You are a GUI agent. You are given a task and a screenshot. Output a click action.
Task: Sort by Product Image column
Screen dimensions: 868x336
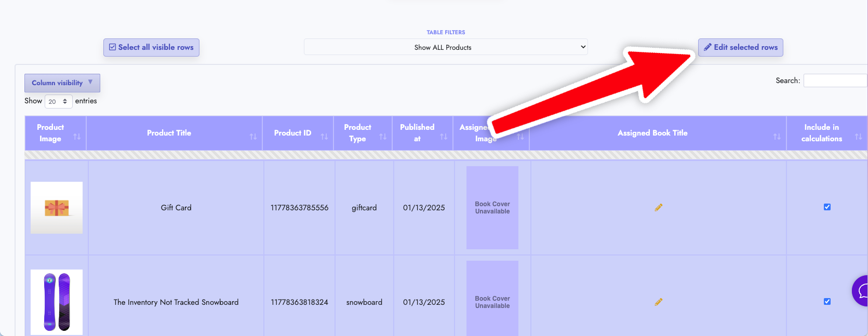point(56,133)
